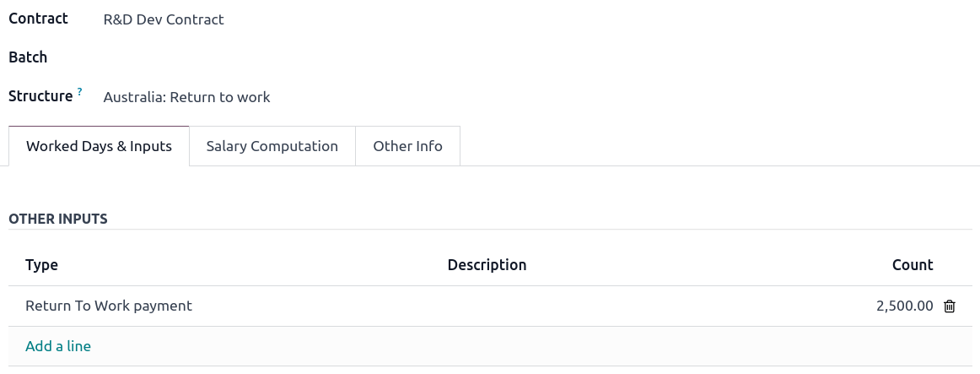Open the Contract field showing R&D Dev Contract

pos(164,19)
